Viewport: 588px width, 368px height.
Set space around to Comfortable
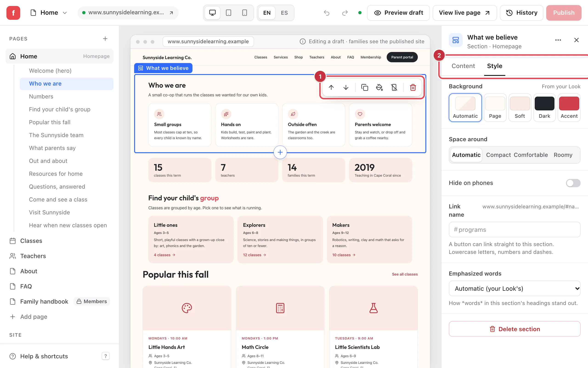click(531, 155)
